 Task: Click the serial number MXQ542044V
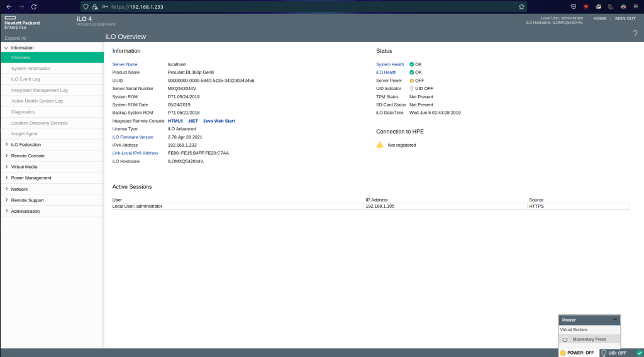pyautogui.click(x=182, y=88)
